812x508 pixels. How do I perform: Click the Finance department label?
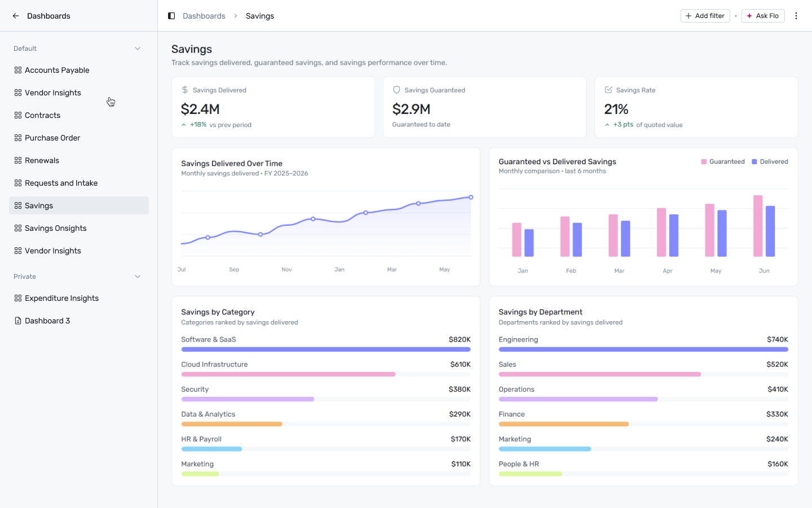(x=511, y=414)
